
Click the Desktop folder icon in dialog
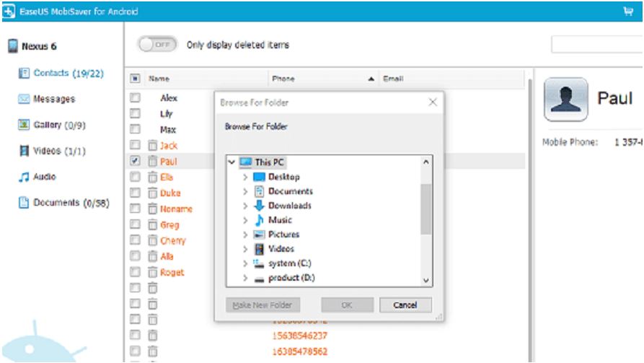[x=259, y=177]
